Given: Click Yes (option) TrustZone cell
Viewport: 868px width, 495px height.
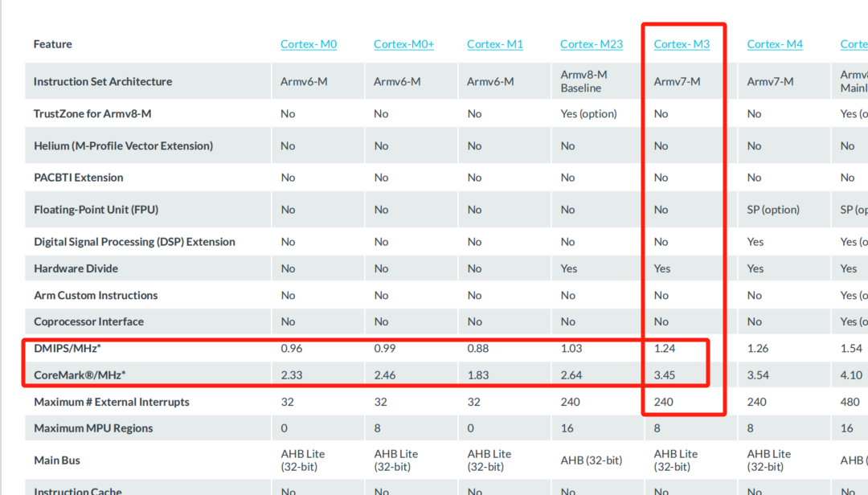Looking at the screenshot, I should [x=588, y=113].
